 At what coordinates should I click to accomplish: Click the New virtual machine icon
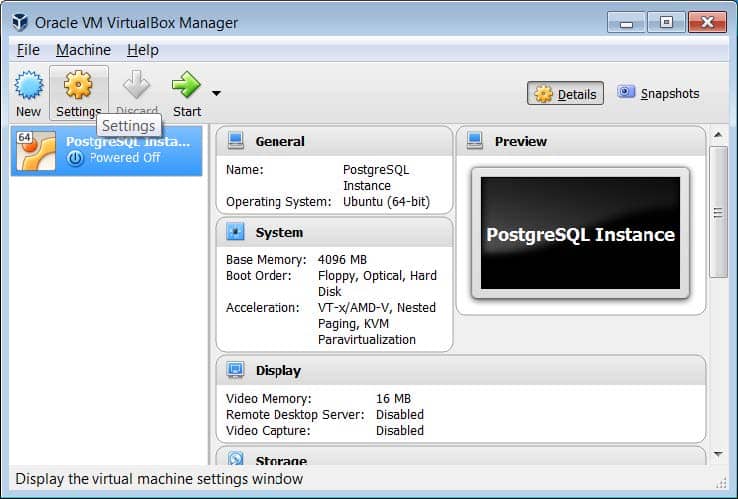29,85
